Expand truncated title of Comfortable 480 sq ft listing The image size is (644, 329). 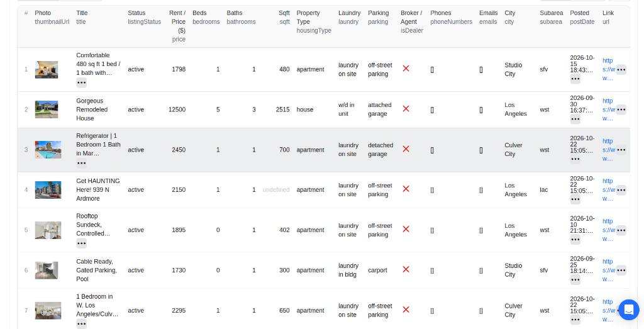click(x=81, y=82)
